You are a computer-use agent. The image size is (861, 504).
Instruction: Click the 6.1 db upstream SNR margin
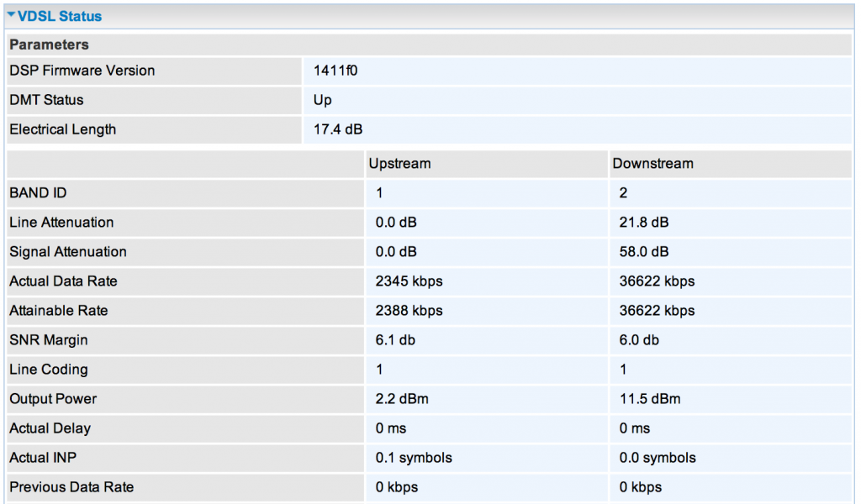point(395,340)
